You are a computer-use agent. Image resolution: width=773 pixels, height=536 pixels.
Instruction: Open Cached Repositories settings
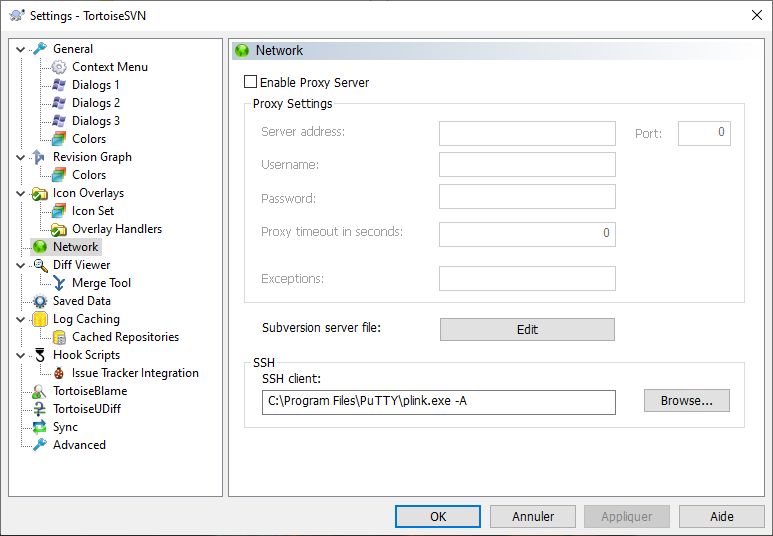click(x=125, y=337)
